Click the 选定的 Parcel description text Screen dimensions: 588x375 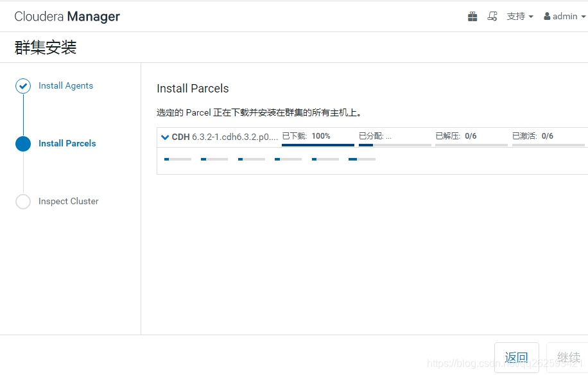click(259, 113)
